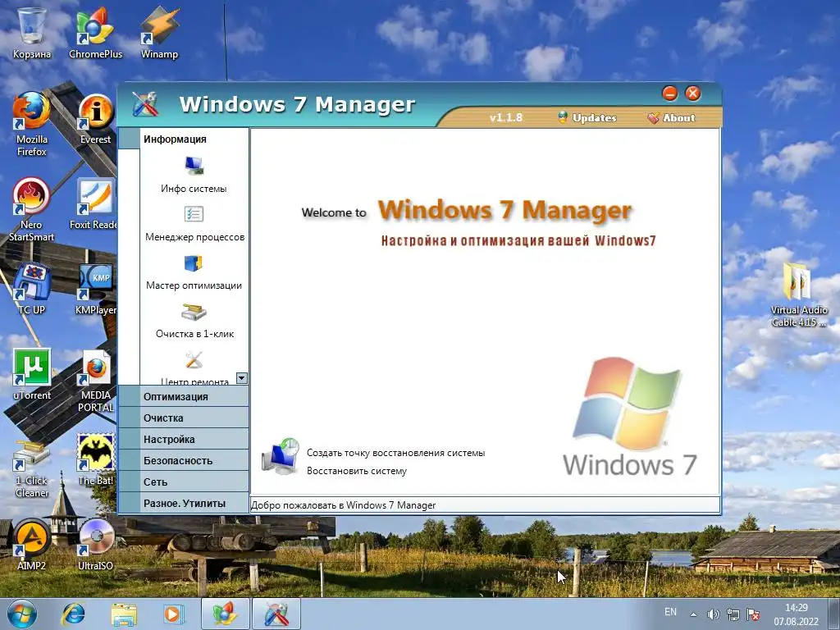Image resolution: width=840 pixels, height=630 pixels.
Task: Click status bar text Добро пожаловать
Action: (x=343, y=505)
